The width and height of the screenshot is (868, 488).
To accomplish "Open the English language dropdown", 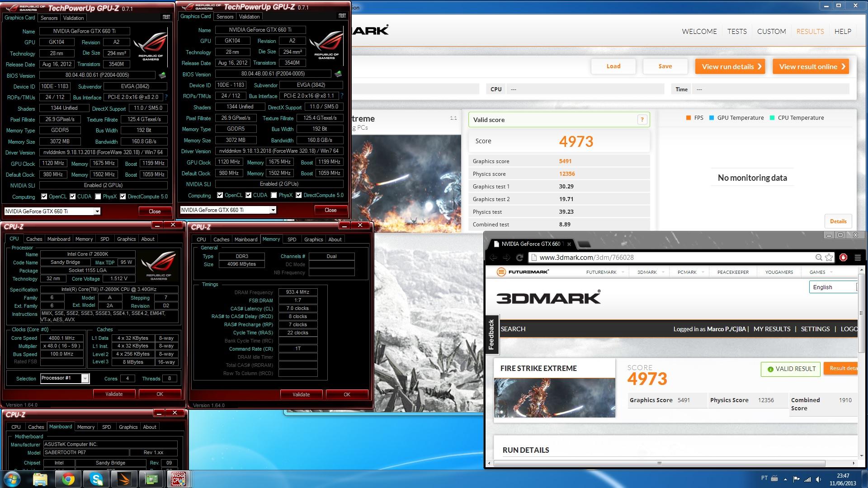I will [833, 287].
